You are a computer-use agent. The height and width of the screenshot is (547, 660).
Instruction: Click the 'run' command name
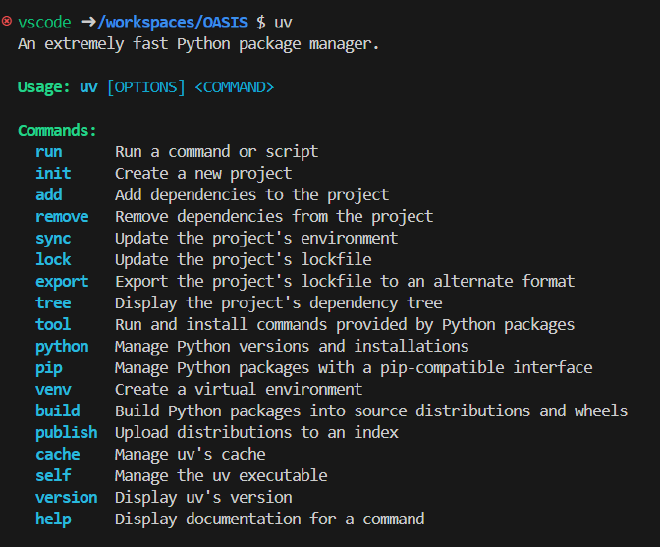point(49,152)
